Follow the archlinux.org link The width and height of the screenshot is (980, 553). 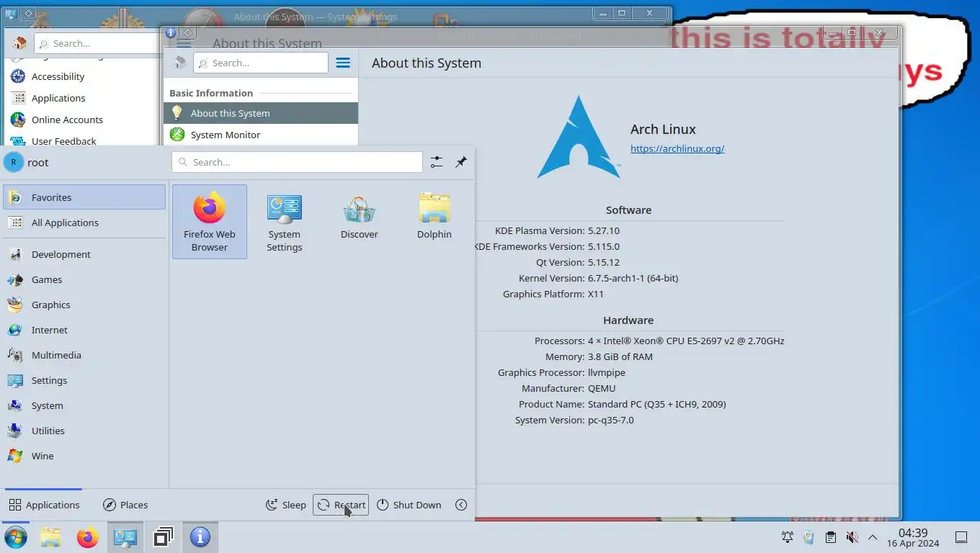click(x=677, y=148)
